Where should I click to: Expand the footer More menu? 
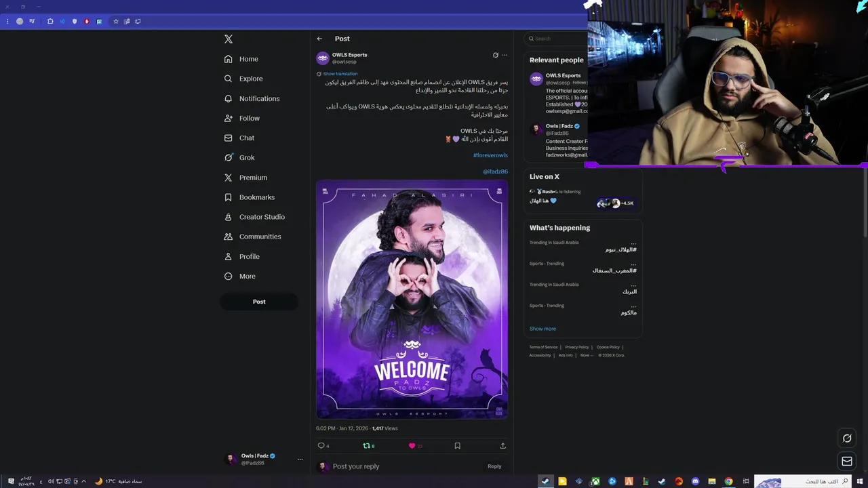coord(586,355)
